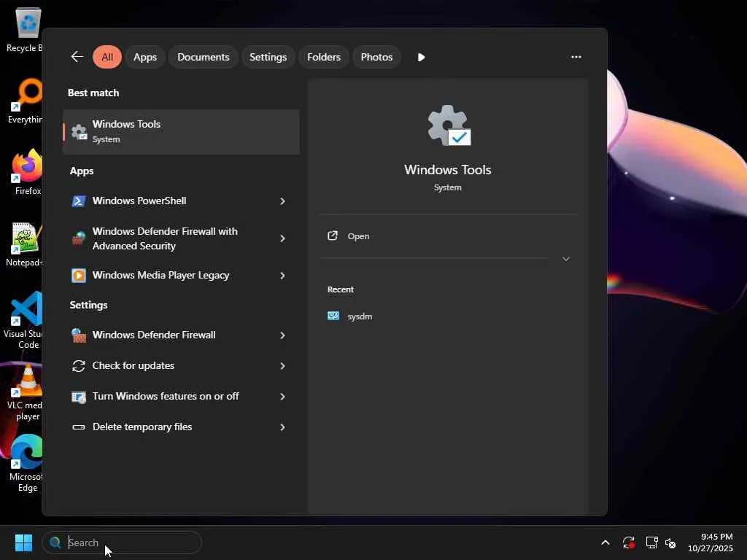Click the Check for updates refresh icon
Image resolution: width=747 pixels, height=560 pixels.
[x=79, y=366]
